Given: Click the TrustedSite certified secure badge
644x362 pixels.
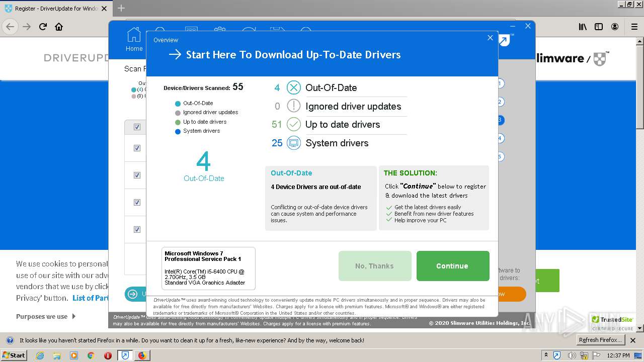Looking at the screenshot, I should (612, 322).
